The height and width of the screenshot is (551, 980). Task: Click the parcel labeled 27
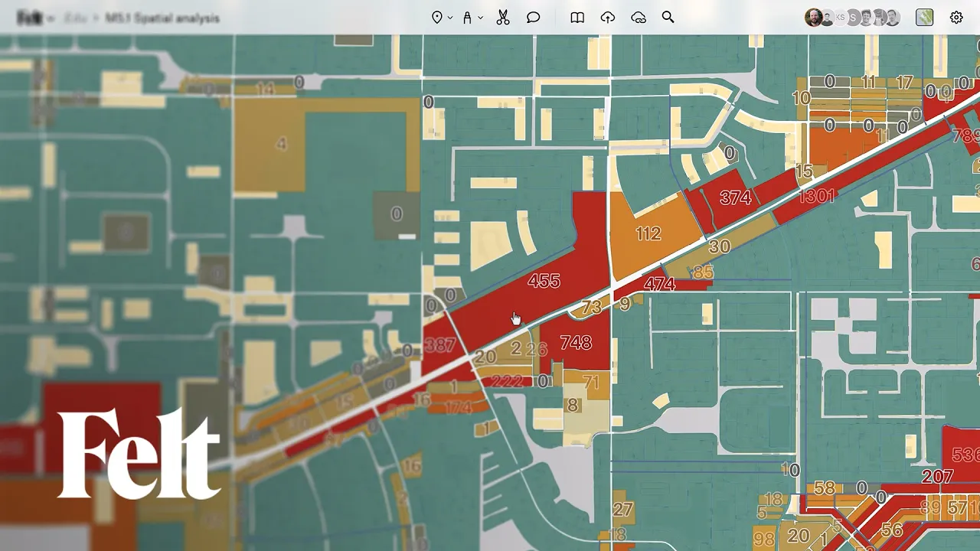pos(623,509)
